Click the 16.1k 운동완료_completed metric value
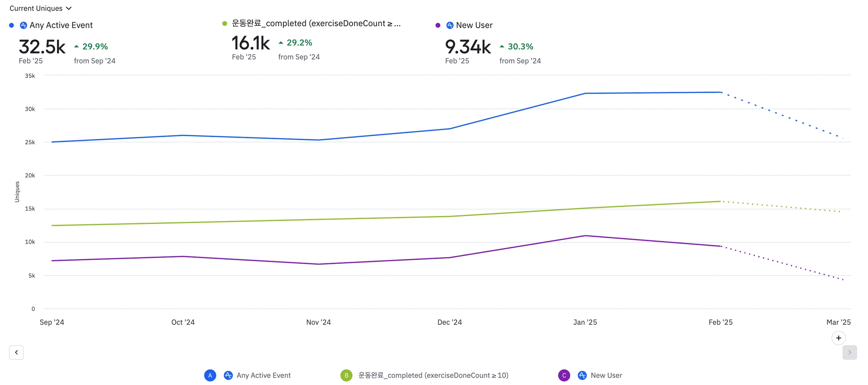 (x=250, y=43)
